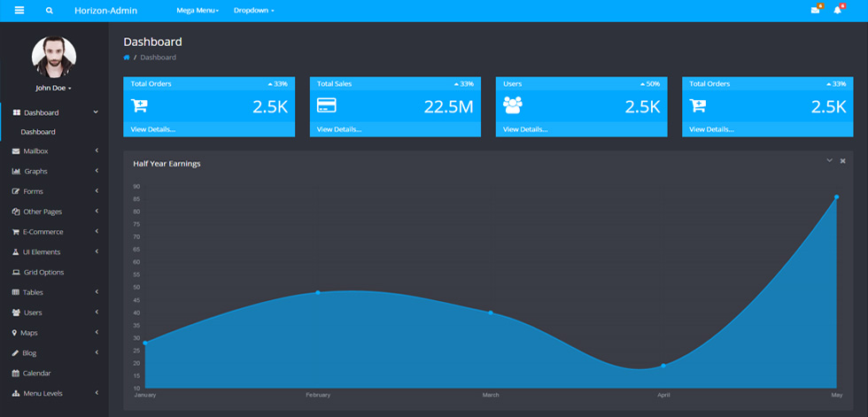This screenshot has width=868, height=417.
Task: Click the Users group icon in sidebar
Action: coord(16,313)
